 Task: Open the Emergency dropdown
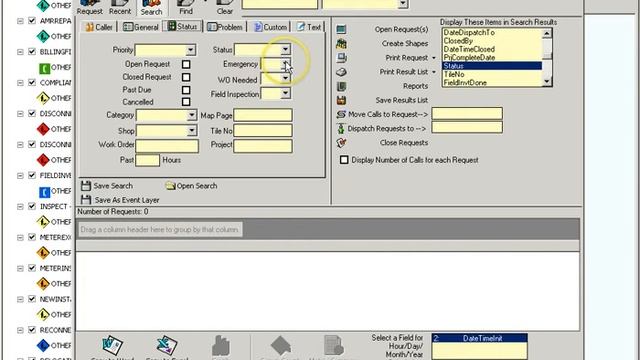pyautogui.click(x=285, y=64)
